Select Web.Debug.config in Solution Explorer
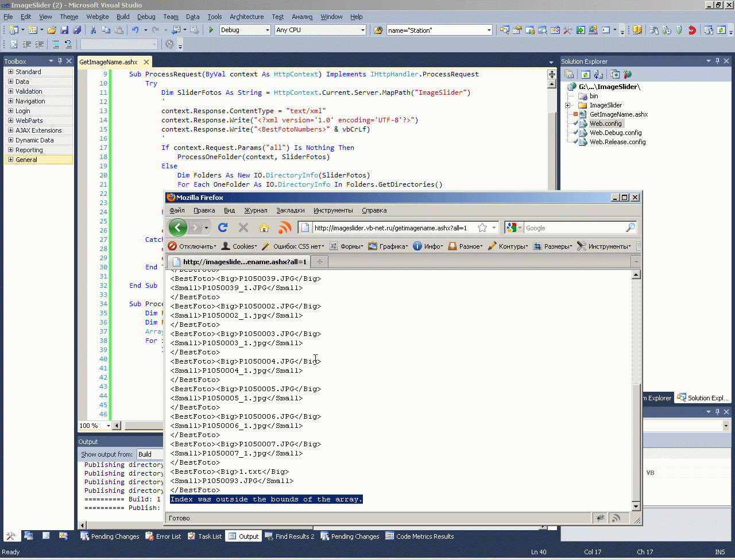 [615, 133]
